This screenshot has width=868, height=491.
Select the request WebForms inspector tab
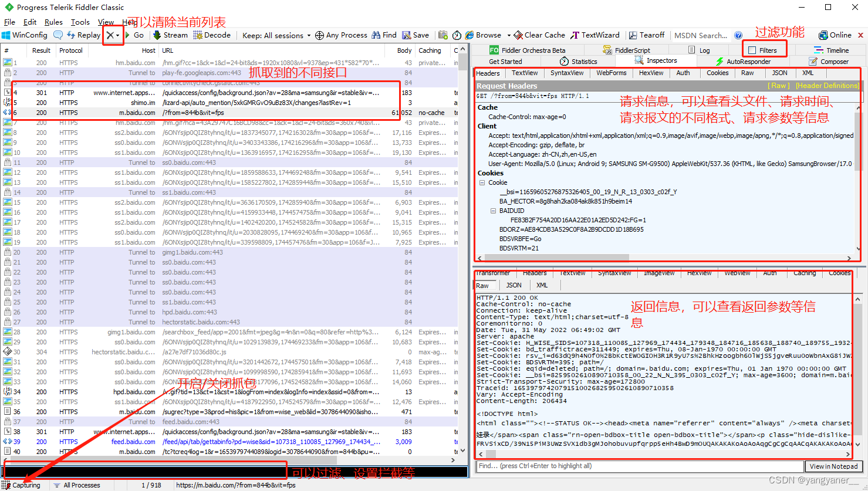pos(612,73)
